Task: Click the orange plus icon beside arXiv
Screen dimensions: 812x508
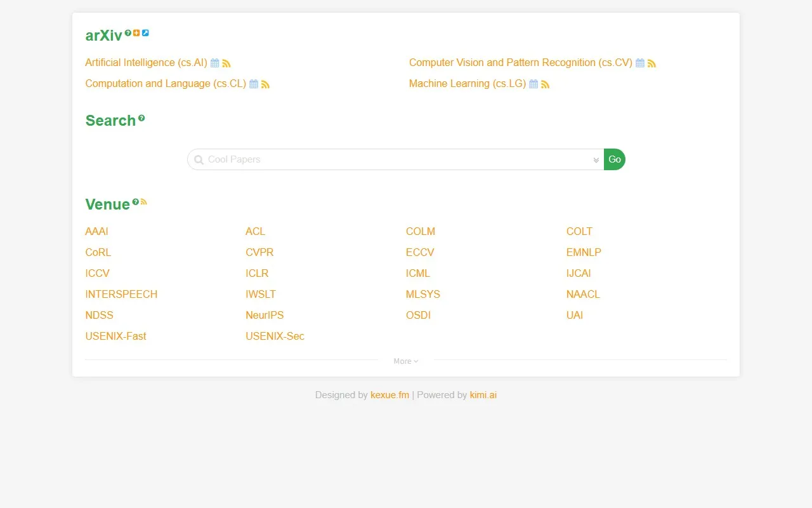Action: [x=136, y=32]
